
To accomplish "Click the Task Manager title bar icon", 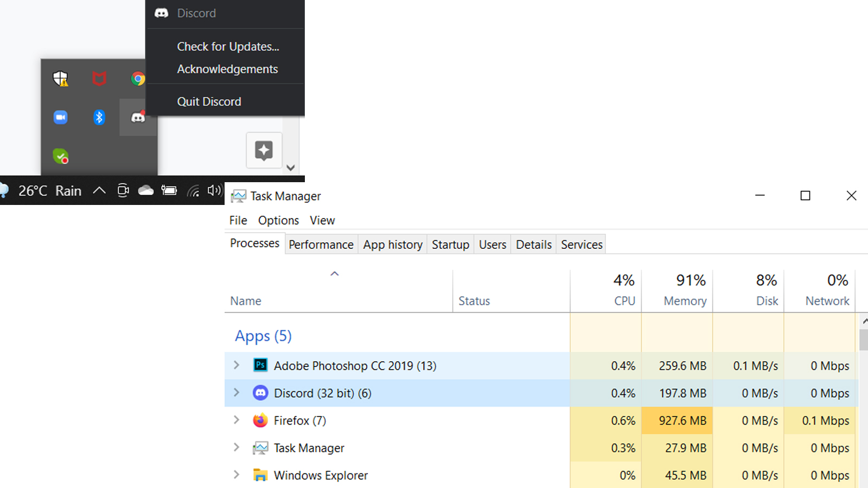I will tap(238, 196).
